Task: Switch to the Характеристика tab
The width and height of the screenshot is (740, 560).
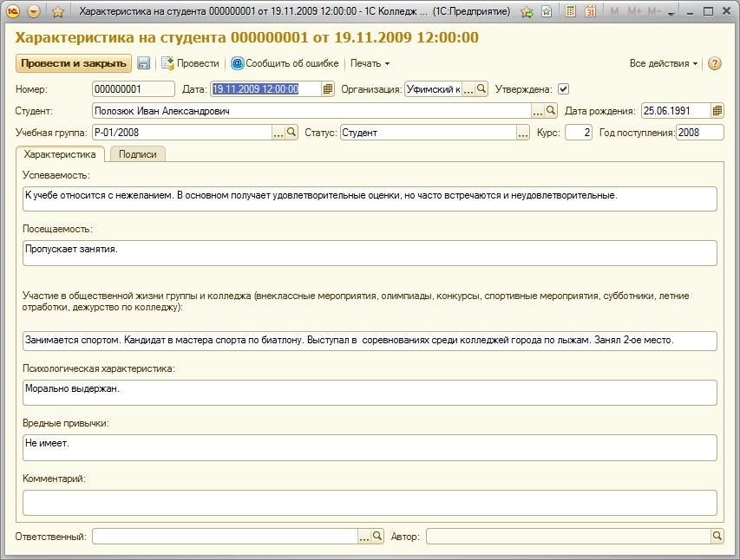Action: 60,154
